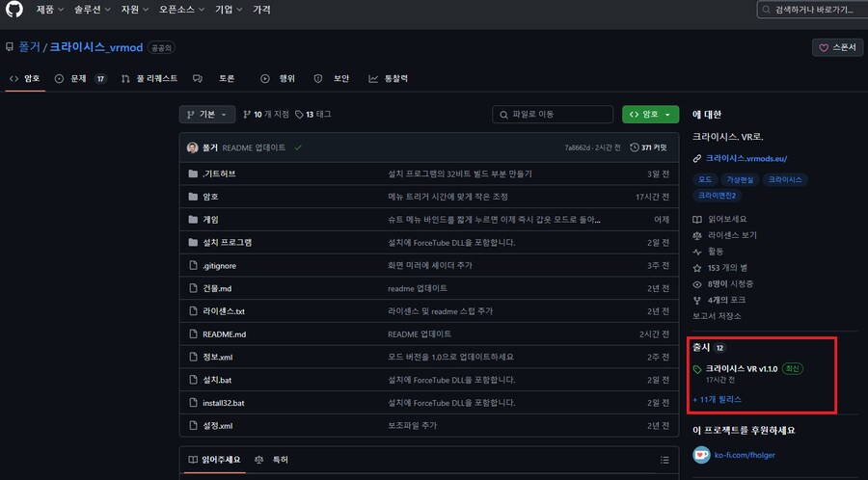Click the commit author avatar for 폴거
The image size is (868, 480).
coord(193,147)
